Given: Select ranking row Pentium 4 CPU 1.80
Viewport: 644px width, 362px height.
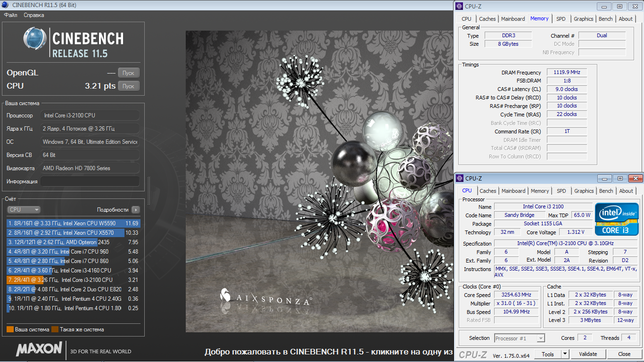Looking at the screenshot, I should click(x=74, y=308).
